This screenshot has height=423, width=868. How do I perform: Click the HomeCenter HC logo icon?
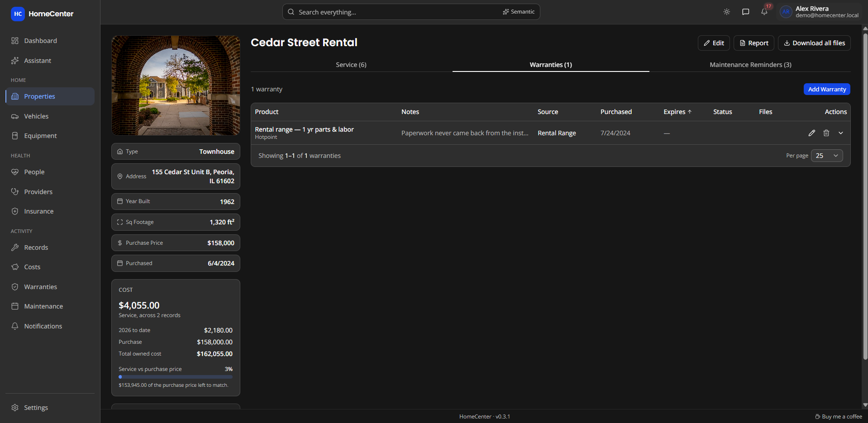coord(18,14)
